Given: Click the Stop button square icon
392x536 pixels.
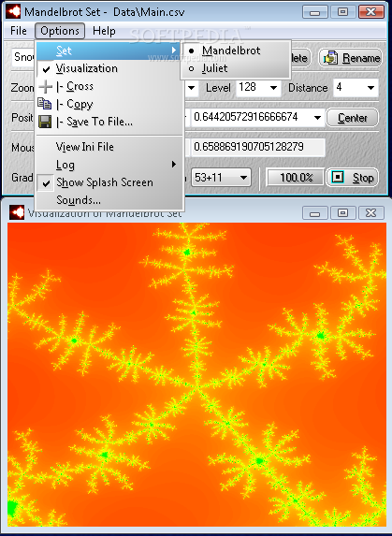Looking at the screenshot, I should pos(338,177).
